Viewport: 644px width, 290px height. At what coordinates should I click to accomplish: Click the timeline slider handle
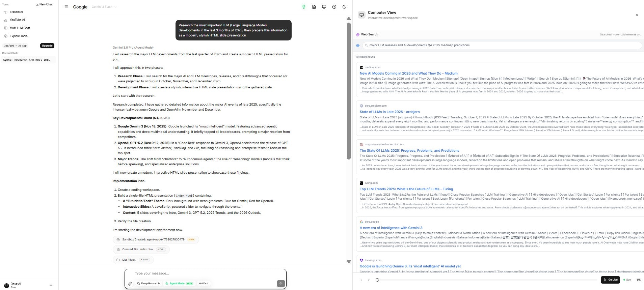pos(377,280)
